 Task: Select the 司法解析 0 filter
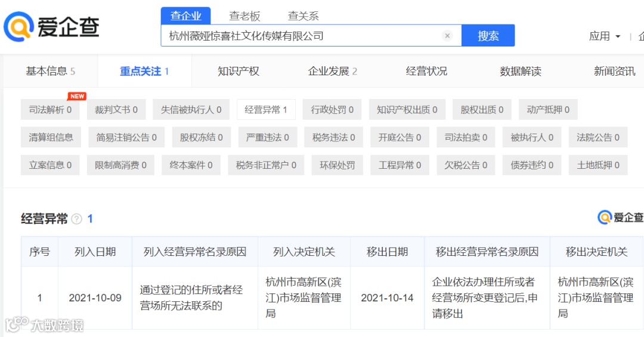pyautogui.click(x=50, y=110)
